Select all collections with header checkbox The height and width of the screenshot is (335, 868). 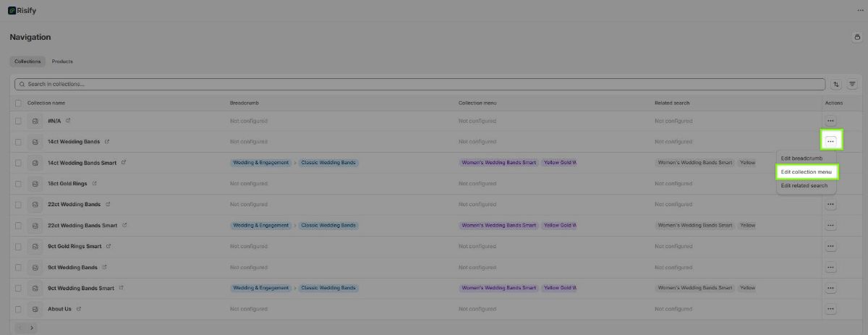[x=18, y=103]
